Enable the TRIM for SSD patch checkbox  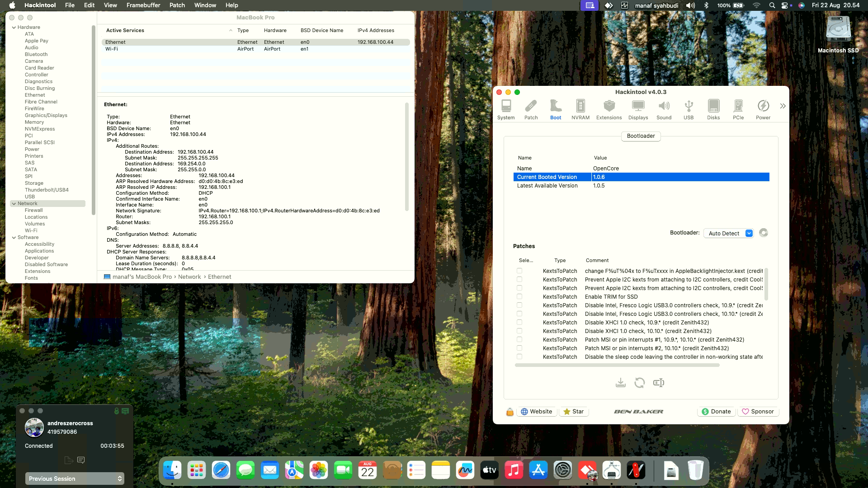(x=519, y=296)
